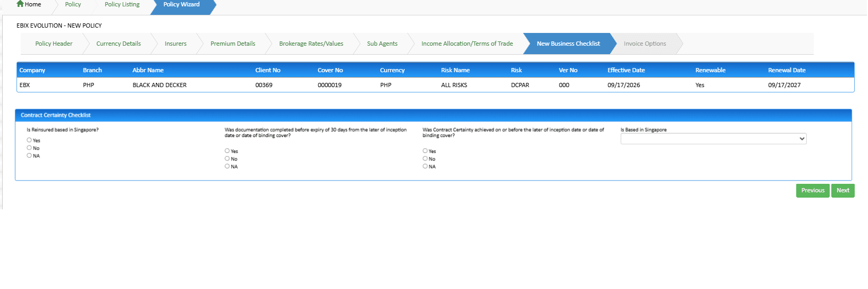This screenshot has height=289, width=868.
Task: Go to Brokerage Rates/Values step
Action: point(311,44)
